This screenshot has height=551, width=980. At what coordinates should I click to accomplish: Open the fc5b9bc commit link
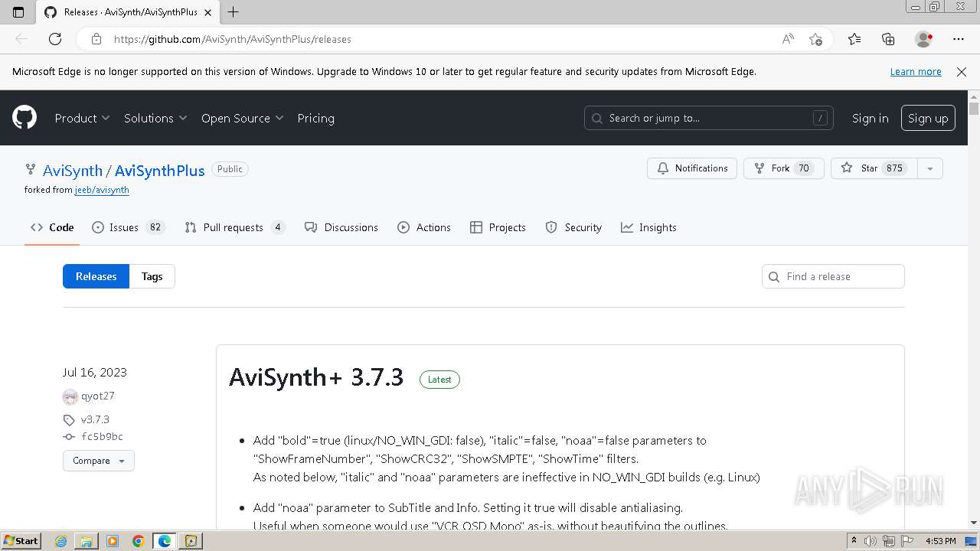[102, 436]
